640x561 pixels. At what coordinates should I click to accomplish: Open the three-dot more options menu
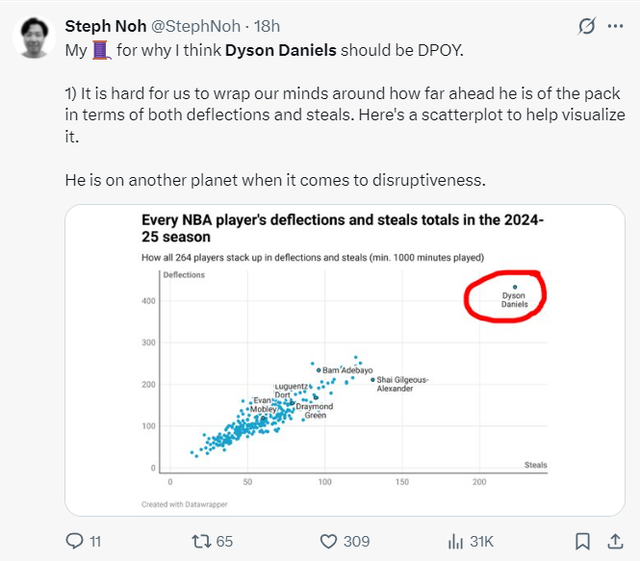[616, 25]
